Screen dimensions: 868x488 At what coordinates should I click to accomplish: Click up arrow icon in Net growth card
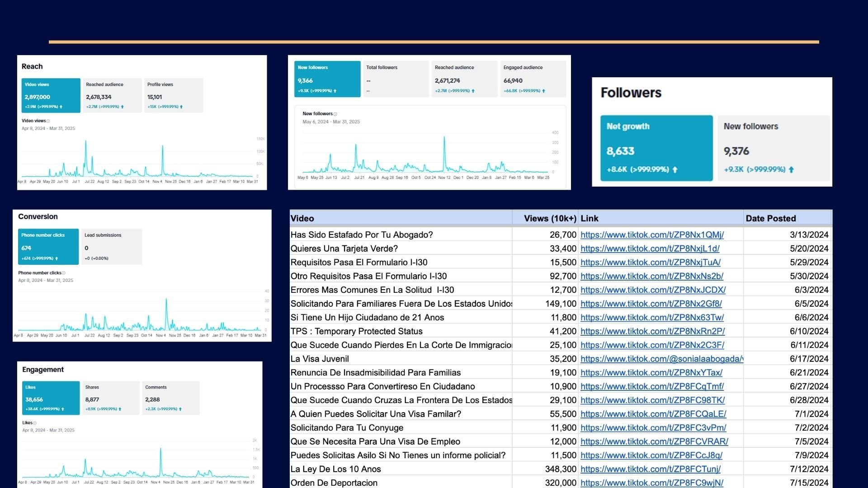[675, 170]
